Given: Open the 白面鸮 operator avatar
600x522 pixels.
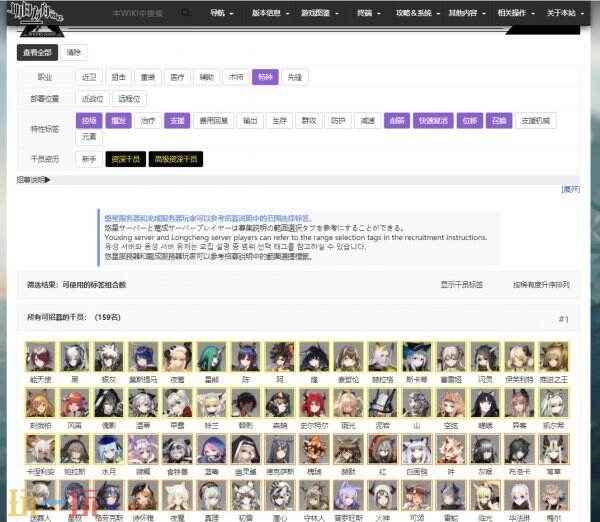Looking at the screenshot, I should (417, 449).
